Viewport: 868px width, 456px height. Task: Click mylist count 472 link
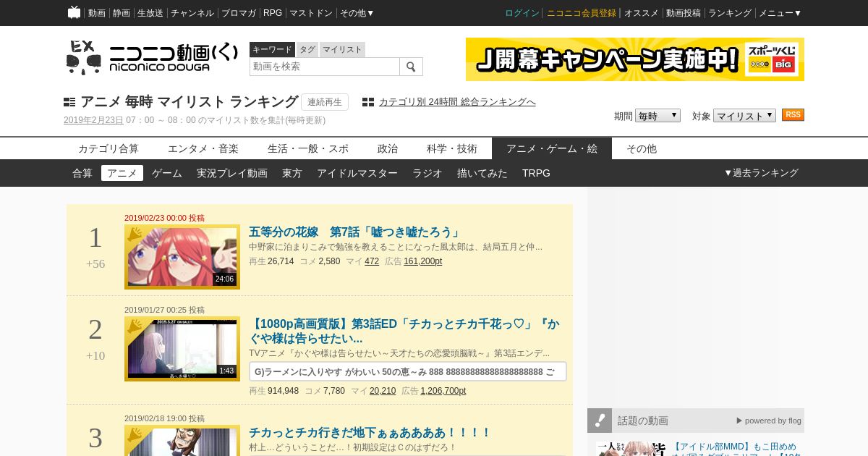pyautogui.click(x=372, y=261)
